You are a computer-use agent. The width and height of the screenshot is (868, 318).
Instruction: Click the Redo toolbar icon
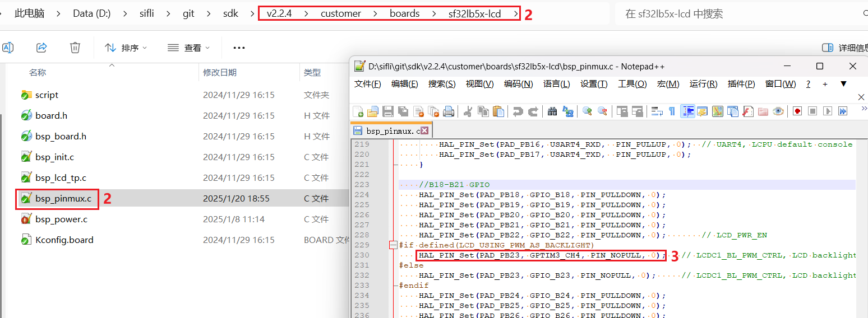pos(533,111)
